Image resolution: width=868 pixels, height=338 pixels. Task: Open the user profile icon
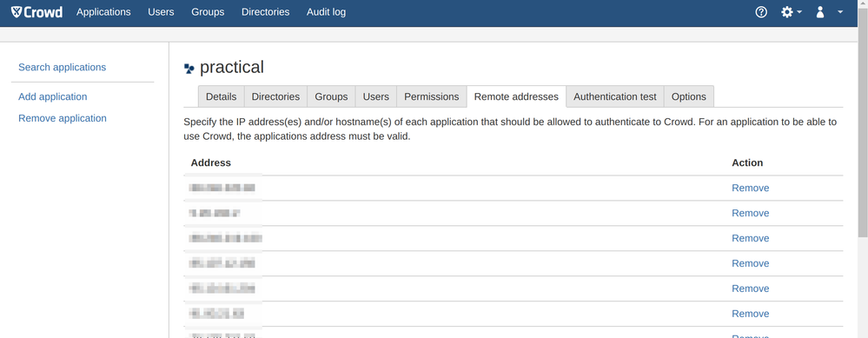pos(820,12)
